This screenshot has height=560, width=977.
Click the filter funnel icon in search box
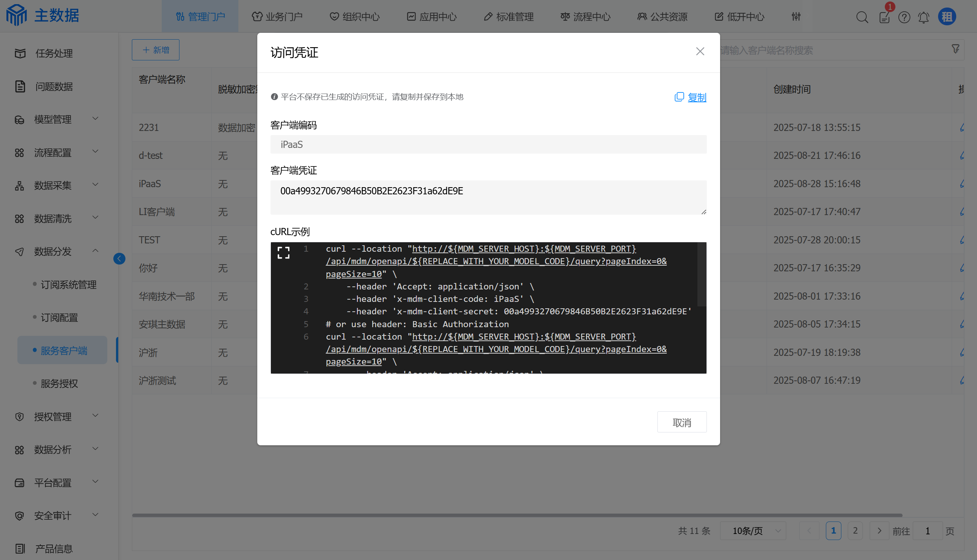(x=955, y=49)
